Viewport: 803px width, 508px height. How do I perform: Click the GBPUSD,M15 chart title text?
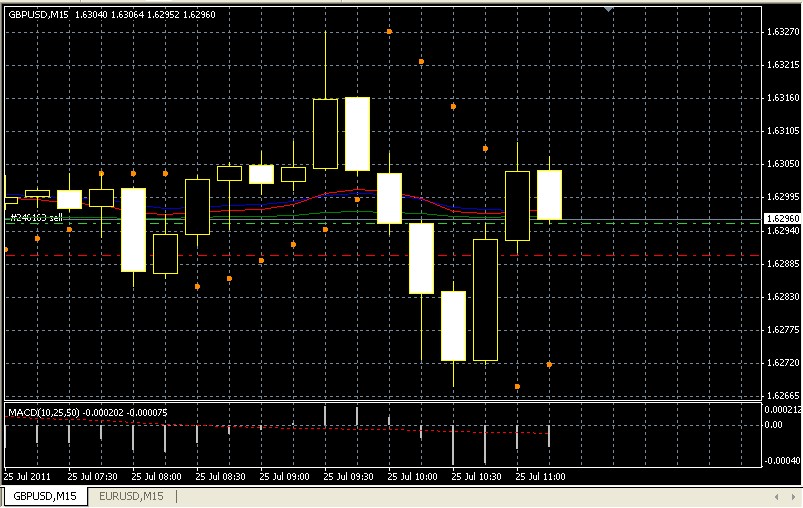point(38,15)
